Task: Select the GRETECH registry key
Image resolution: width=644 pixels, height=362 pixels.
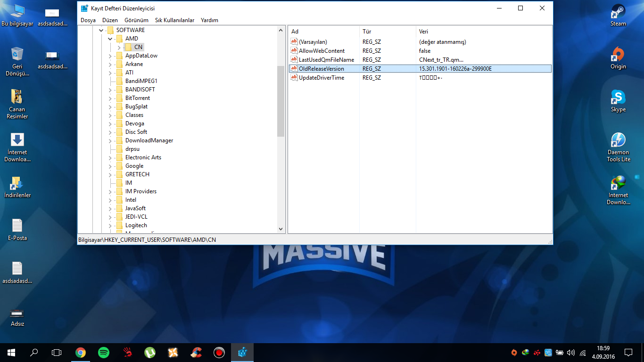Action: tap(137, 174)
